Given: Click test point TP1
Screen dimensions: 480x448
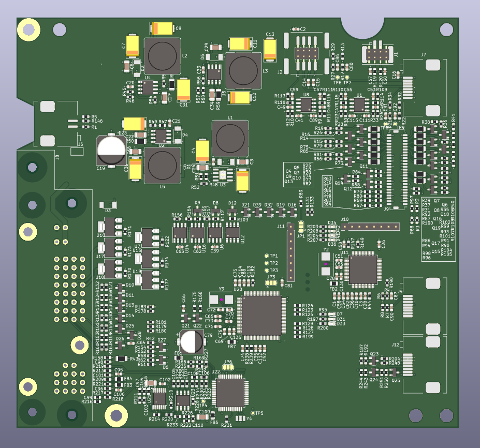Looking at the screenshot, I should (x=267, y=256).
